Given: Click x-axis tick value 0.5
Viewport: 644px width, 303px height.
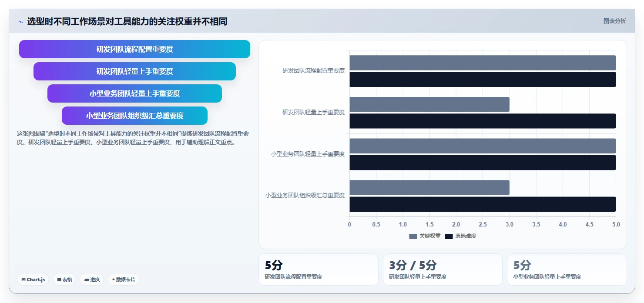Looking at the screenshot, I should [x=376, y=224].
